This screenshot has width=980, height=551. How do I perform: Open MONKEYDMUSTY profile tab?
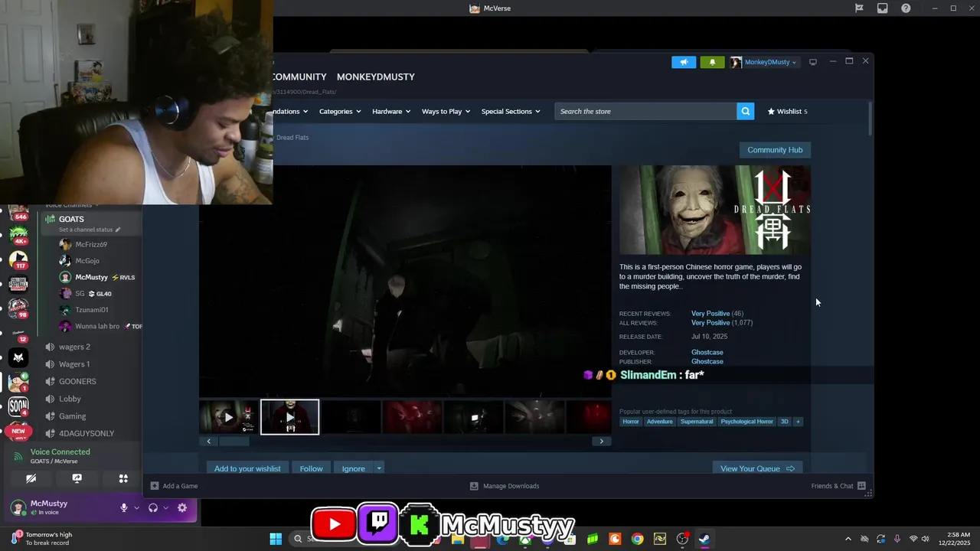point(376,77)
